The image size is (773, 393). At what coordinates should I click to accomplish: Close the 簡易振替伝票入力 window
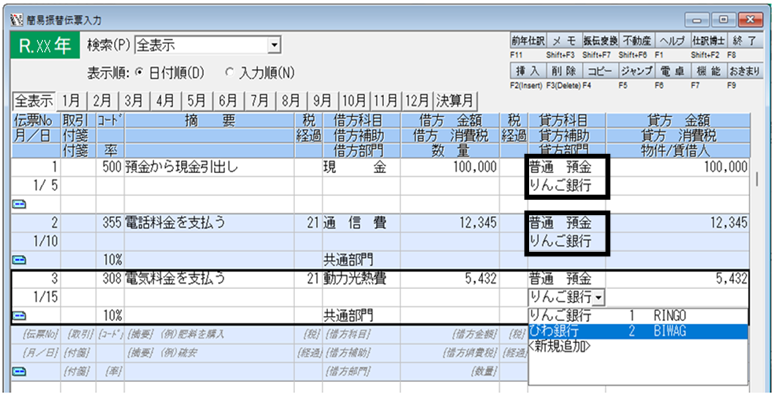tap(750, 20)
